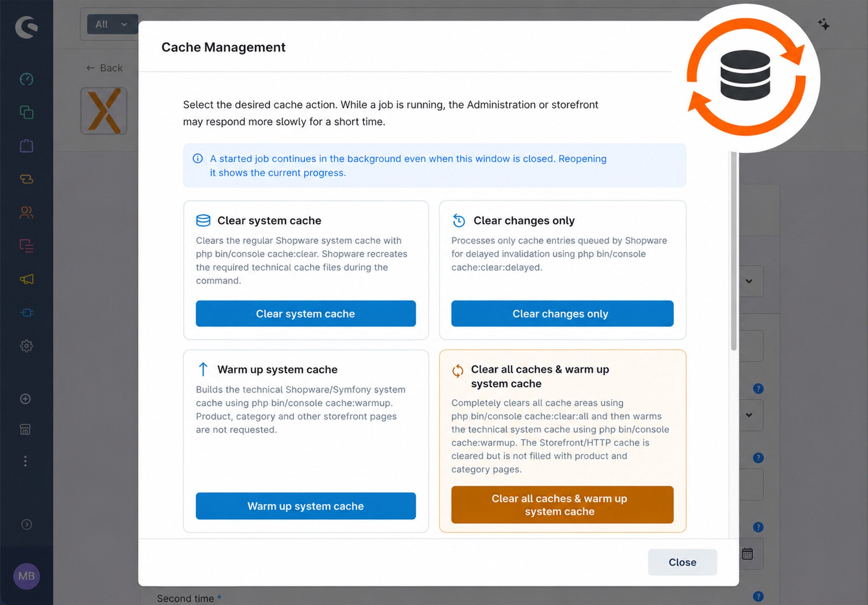Open the Catalogues icon in sidebar

tap(27, 112)
